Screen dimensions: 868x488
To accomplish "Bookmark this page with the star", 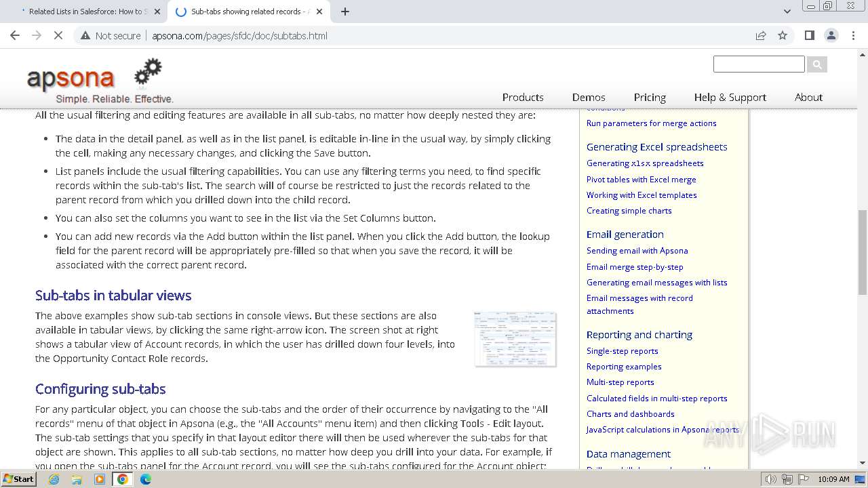I will click(783, 35).
